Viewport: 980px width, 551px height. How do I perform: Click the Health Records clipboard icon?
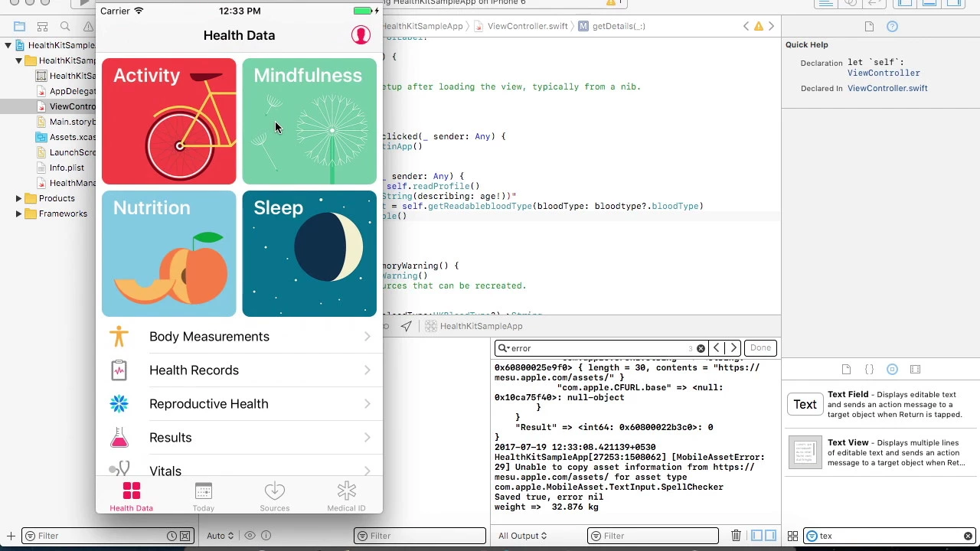point(119,370)
